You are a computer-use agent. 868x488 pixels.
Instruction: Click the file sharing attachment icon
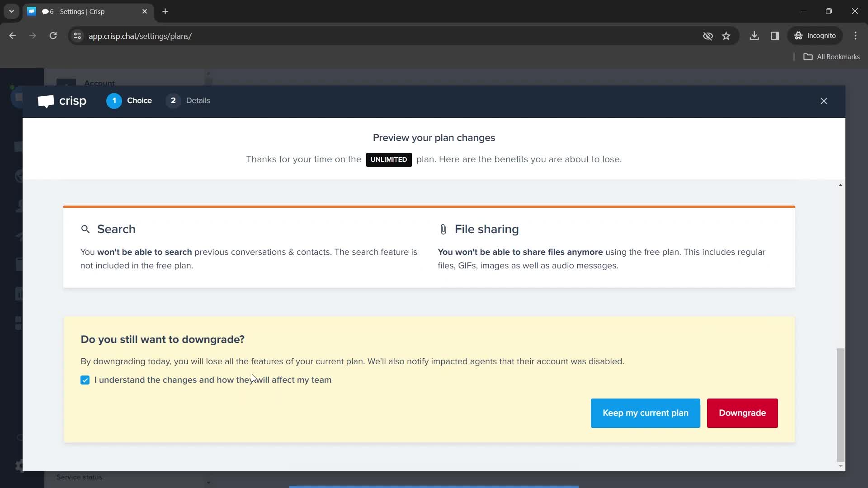[443, 229]
